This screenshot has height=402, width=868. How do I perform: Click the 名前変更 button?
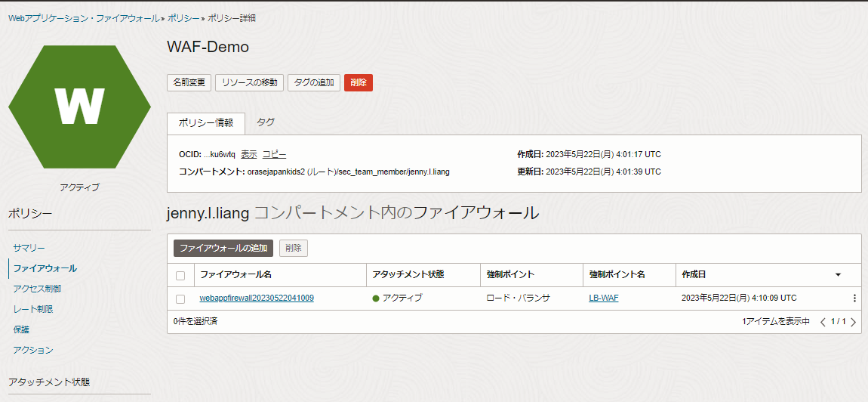point(189,82)
